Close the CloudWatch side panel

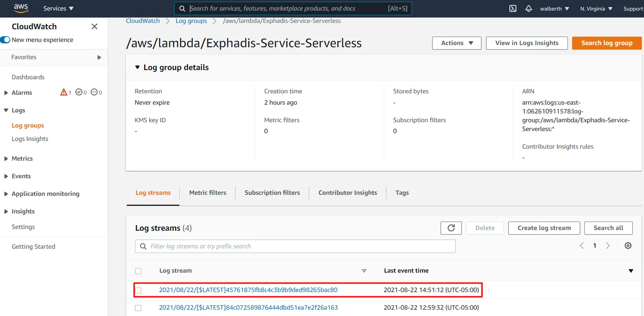95,27
